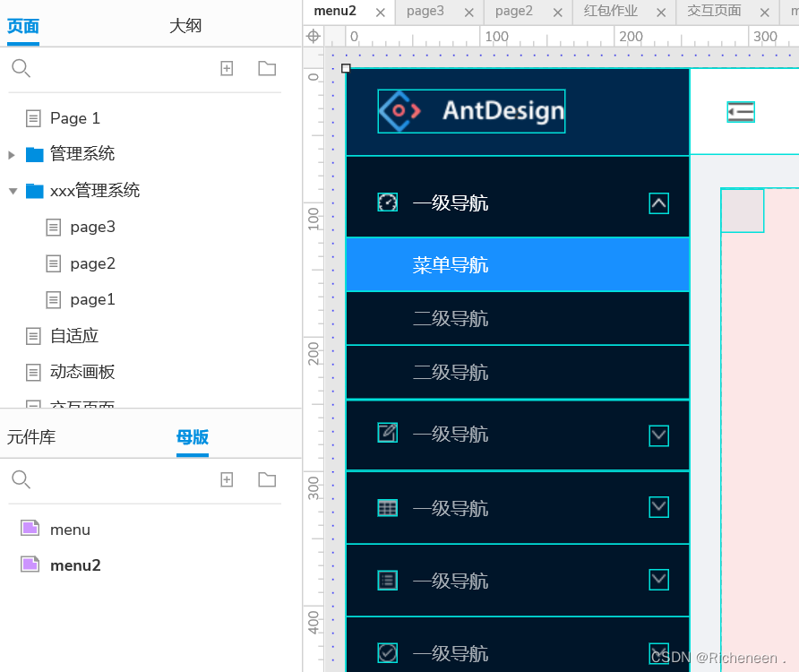Click the new folder icon in the pages panel
The height and width of the screenshot is (672, 799).
[266, 68]
